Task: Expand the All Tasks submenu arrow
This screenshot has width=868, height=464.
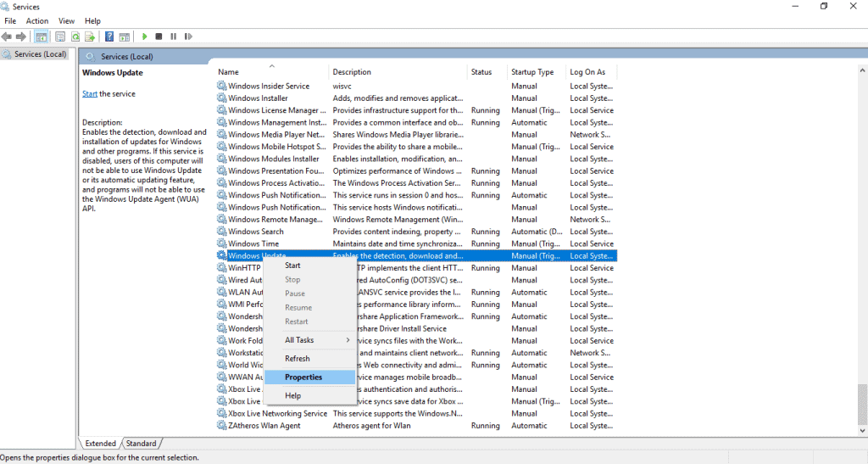Action: [x=348, y=340]
